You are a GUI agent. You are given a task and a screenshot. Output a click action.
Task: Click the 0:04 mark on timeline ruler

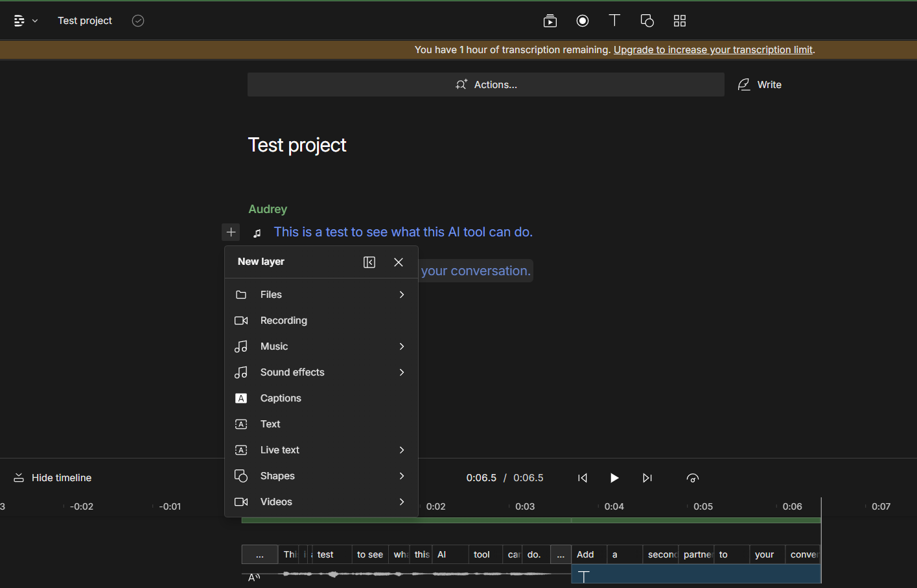(614, 506)
